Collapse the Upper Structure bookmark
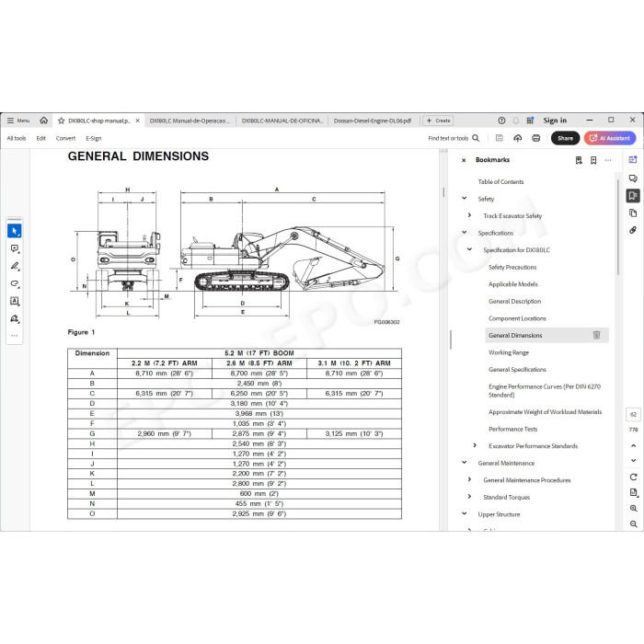The height and width of the screenshot is (644, 644). pos(464,513)
